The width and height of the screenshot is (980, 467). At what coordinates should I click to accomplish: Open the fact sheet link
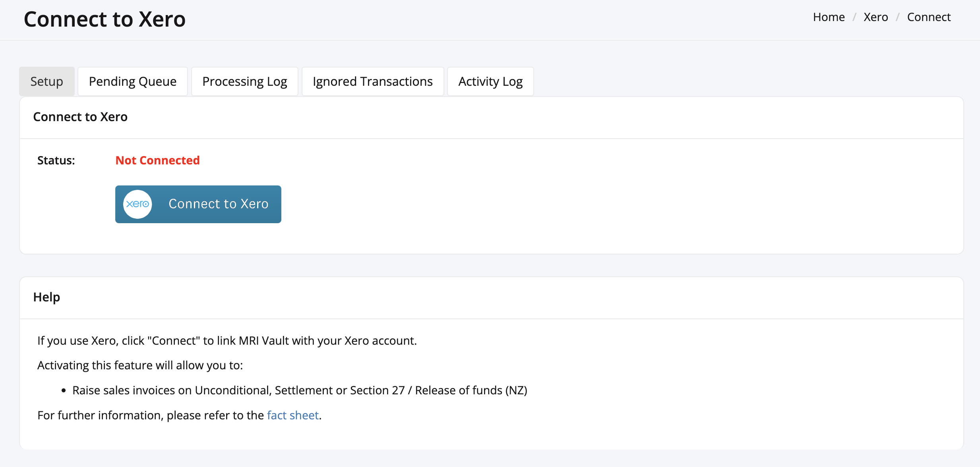pyautogui.click(x=293, y=415)
